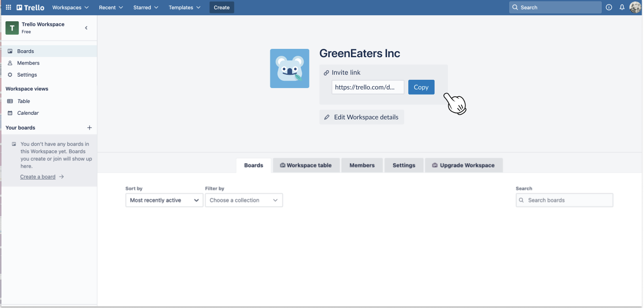
Task: Open the user profile avatar
Action: (x=635, y=7)
